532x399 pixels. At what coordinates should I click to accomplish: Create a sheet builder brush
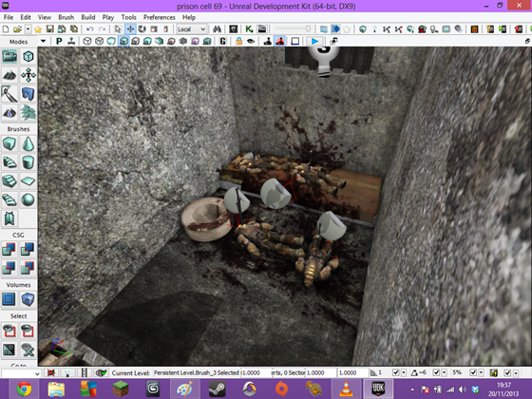(28, 180)
